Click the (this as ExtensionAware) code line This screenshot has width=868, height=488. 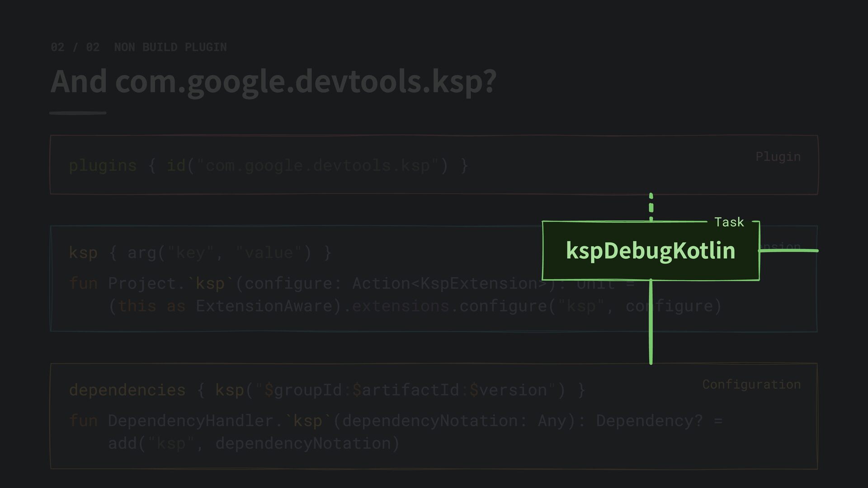click(415, 306)
